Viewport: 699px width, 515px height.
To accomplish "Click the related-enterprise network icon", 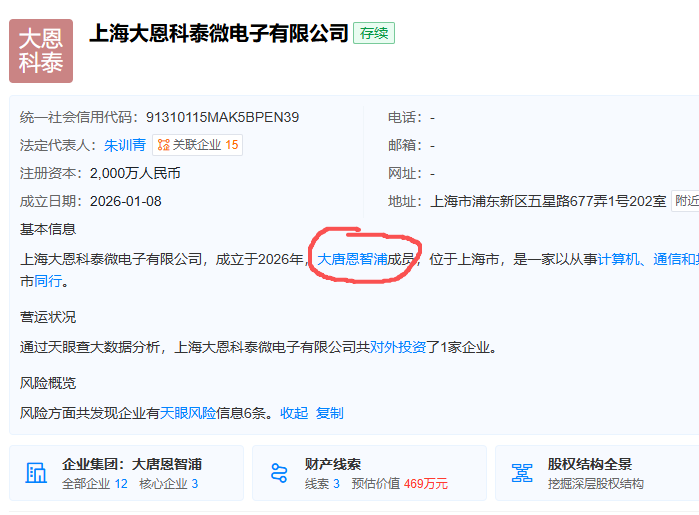I will (x=164, y=145).
